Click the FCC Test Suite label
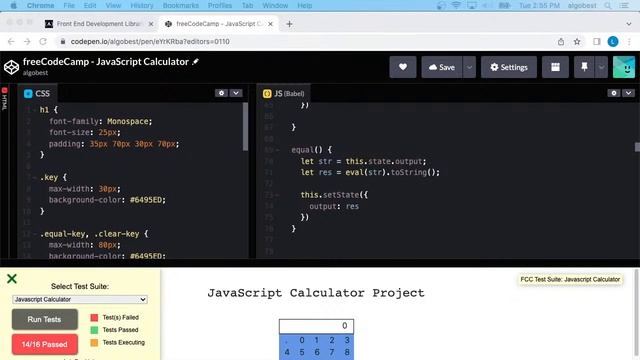640x360 pixels. point(570,279)
